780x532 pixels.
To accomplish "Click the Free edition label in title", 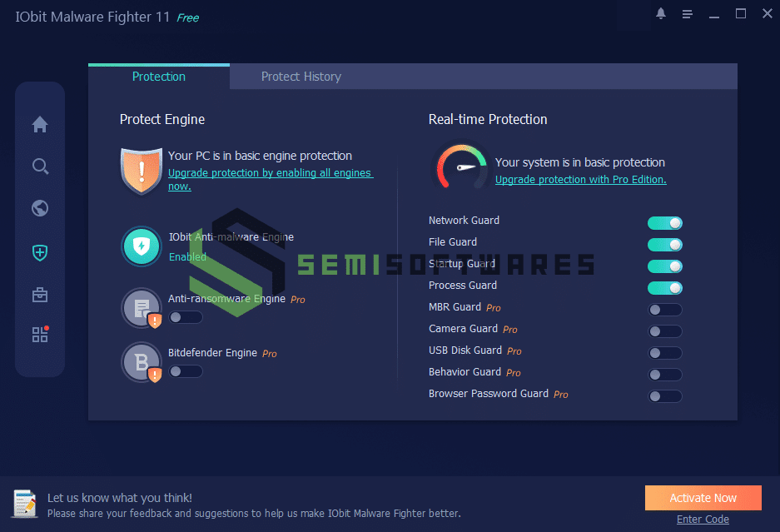I will click(x=187, y=18).
